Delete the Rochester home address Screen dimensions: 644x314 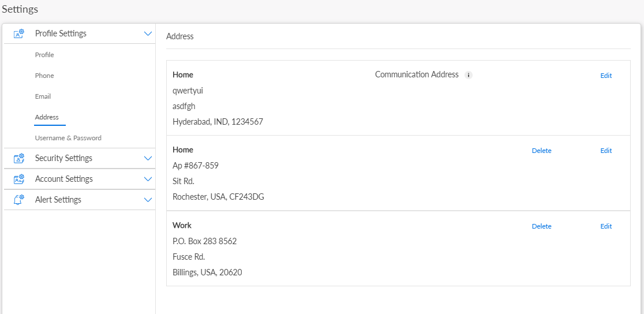(541, 151)
